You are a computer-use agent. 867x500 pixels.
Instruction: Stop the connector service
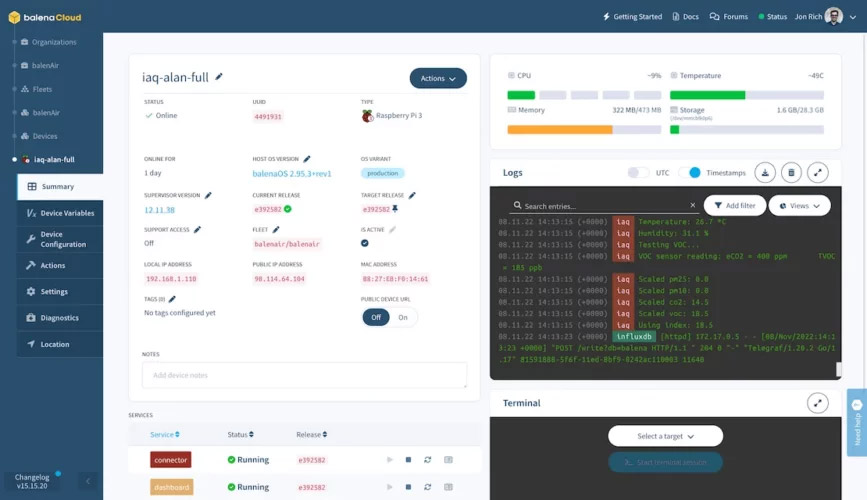click(408, 460)
